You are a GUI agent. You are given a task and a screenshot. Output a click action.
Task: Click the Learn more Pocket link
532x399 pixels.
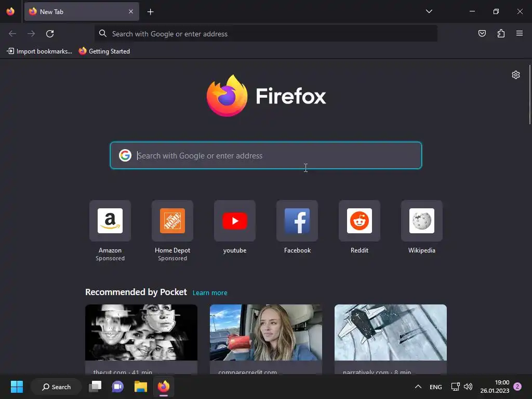(210, 293)
